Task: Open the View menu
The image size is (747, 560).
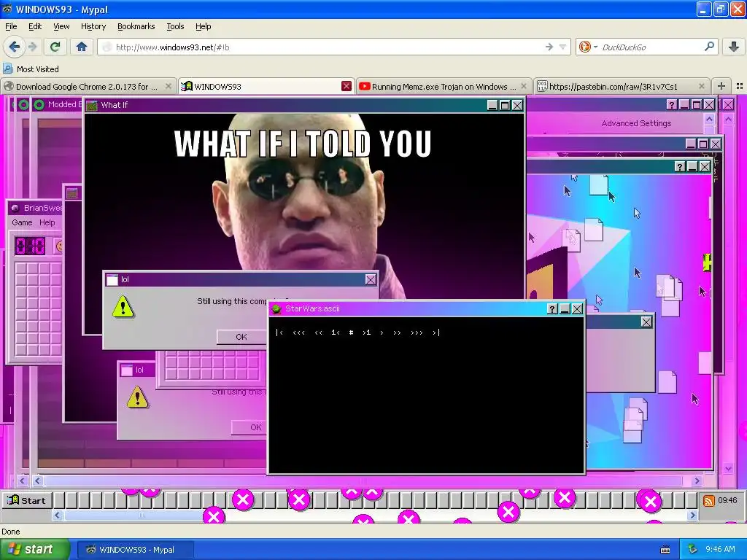Action: [61, 26]
